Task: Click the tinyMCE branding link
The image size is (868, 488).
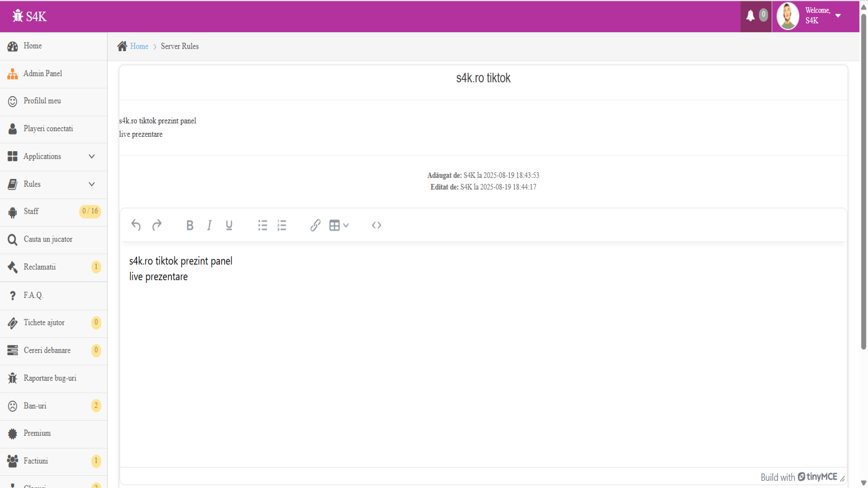Action: [x=817, y=477]
